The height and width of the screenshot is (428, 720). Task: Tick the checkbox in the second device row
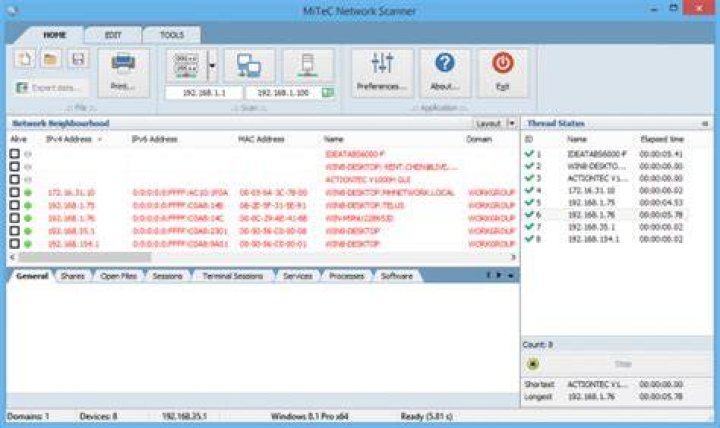(x=15, y=167)
